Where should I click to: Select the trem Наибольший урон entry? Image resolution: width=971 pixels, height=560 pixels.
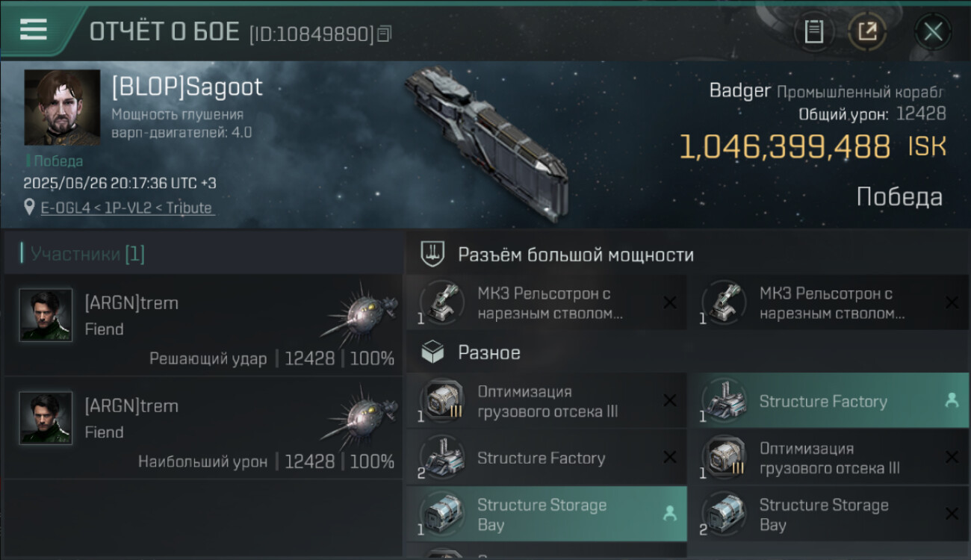click(x=202, y=429)
